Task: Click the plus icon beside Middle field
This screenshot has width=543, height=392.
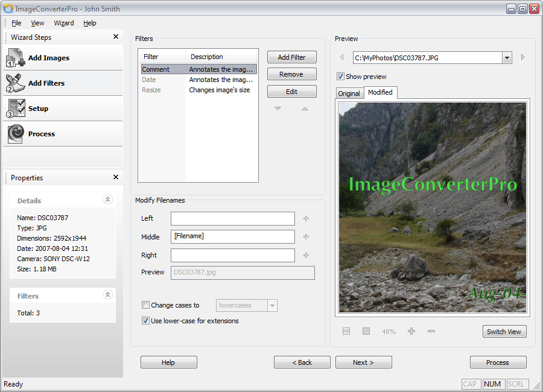Action: coord(306,237)
